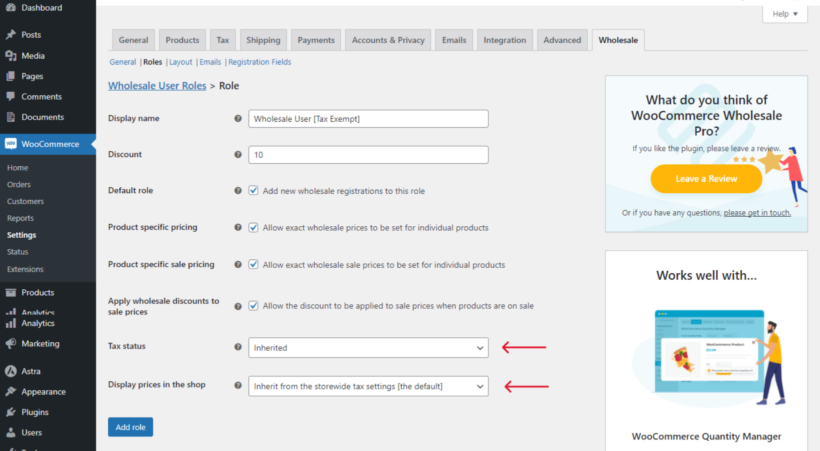Click the Display name input field
Screen dimensions: 820x451
(368, 119)
